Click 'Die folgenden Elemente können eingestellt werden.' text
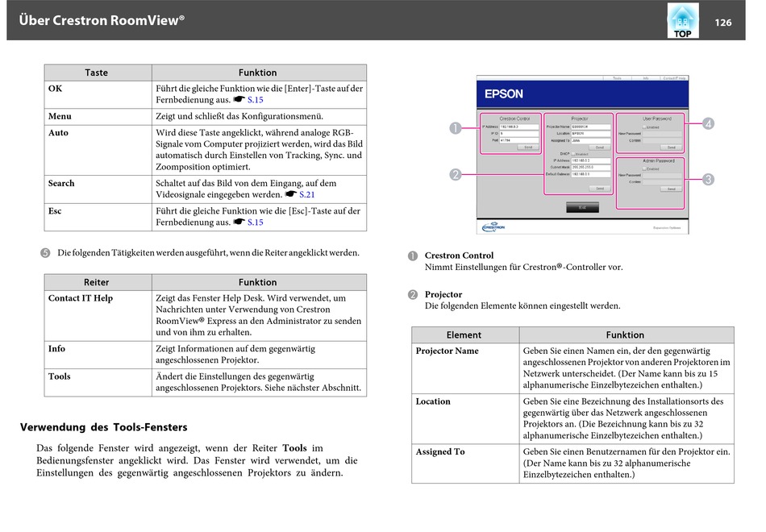 pos(522,306)
